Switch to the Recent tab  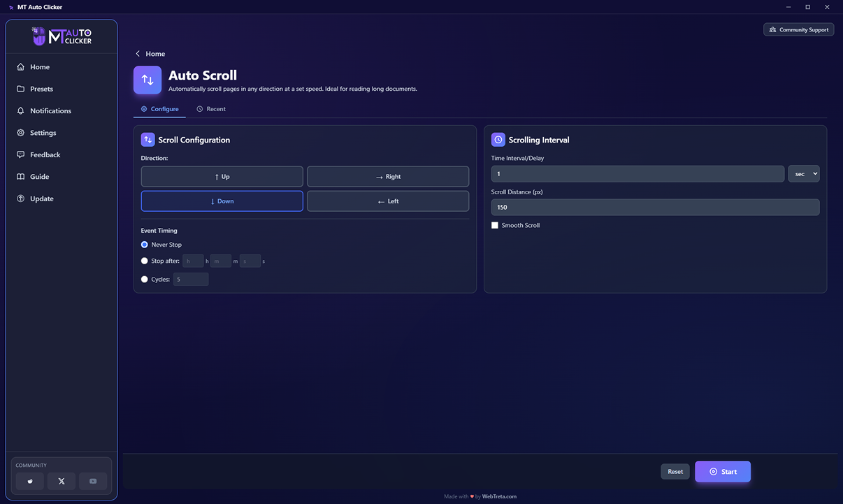pos(211,109)
